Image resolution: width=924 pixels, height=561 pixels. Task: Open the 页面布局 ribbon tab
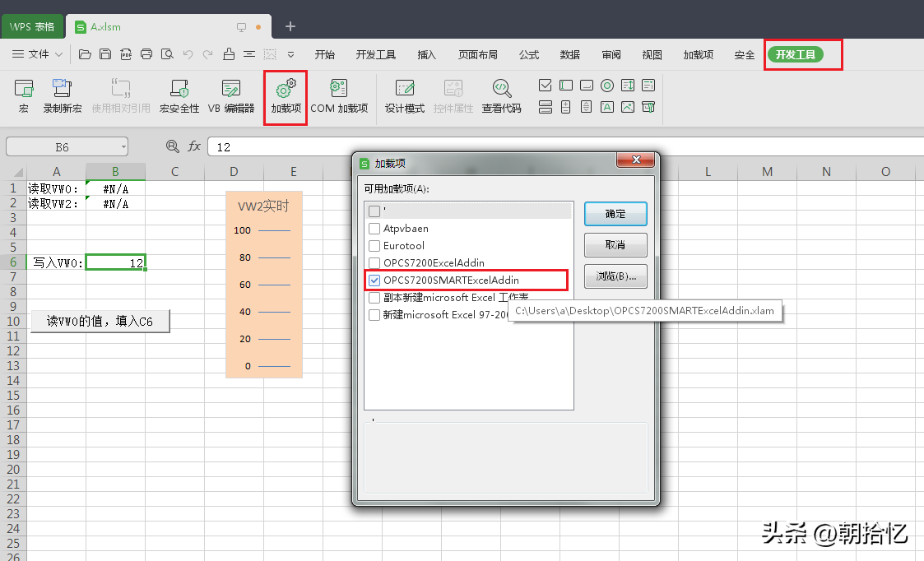point(478,55)
